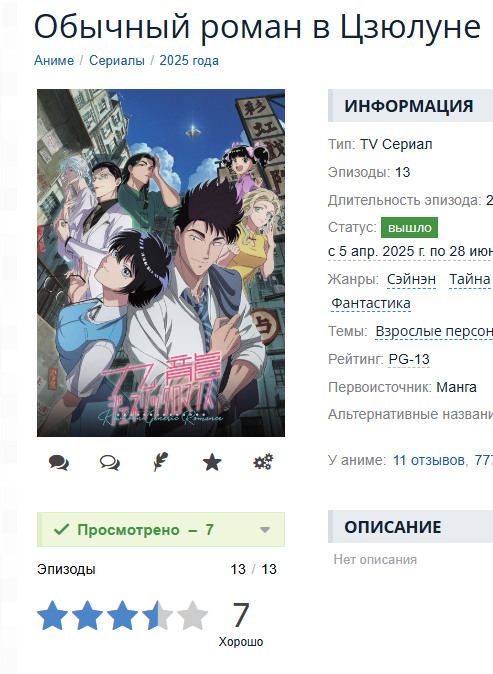Click the fifth gray rating star
493x674 pixels.
click(192, 616)
